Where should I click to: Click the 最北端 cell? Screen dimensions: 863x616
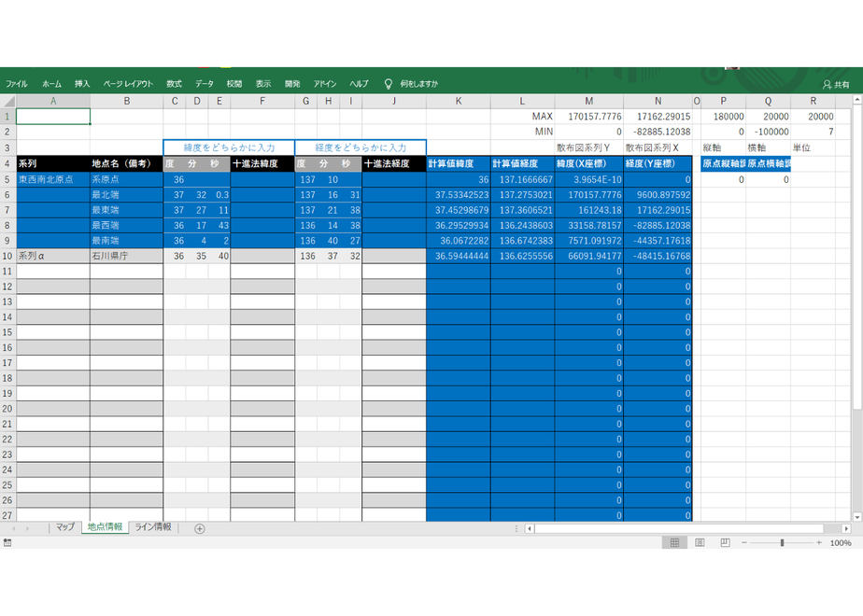[127, 195]
